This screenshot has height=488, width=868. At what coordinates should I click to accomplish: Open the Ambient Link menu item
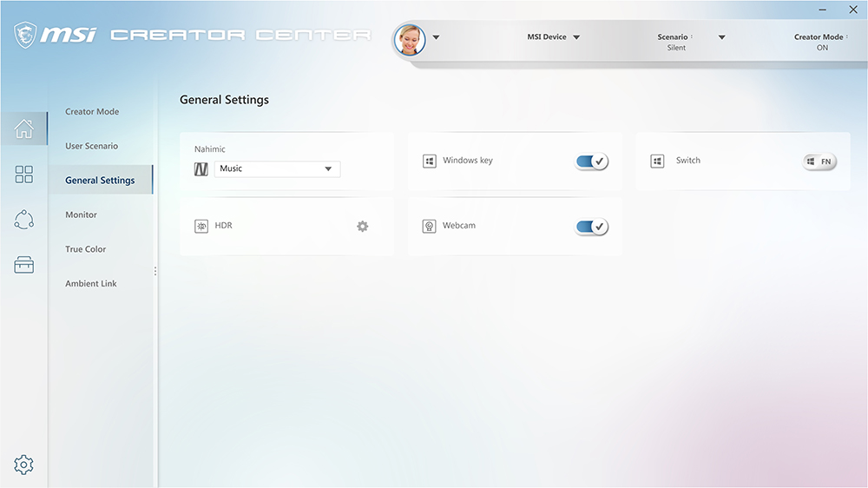pyautogui.click(x=91, y=283)
